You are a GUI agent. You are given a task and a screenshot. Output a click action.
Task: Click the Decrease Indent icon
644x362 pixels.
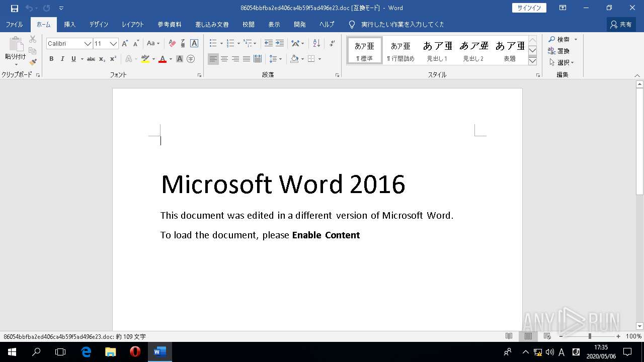269,44
